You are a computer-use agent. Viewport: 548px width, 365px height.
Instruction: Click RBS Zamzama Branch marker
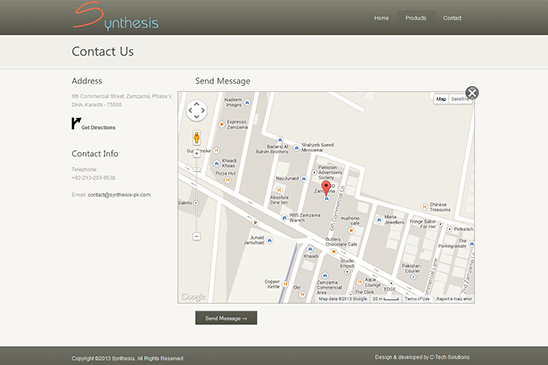(284, 218)
